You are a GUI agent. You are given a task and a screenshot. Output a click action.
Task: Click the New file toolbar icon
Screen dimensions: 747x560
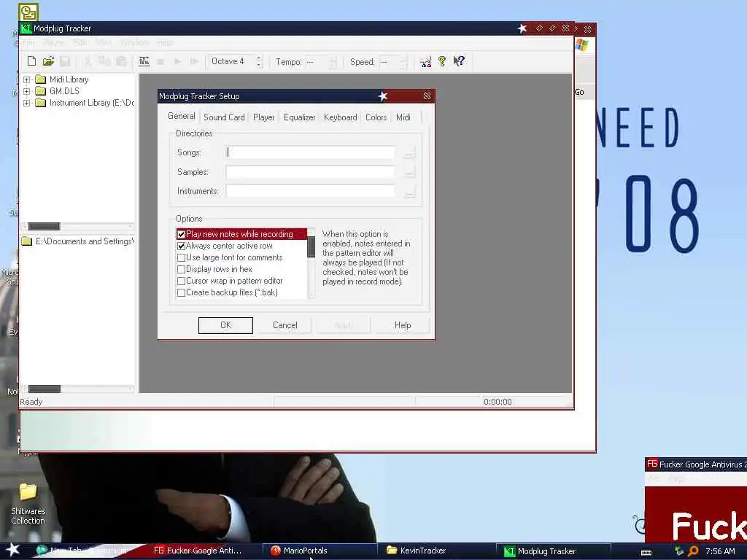pos(31,61)
